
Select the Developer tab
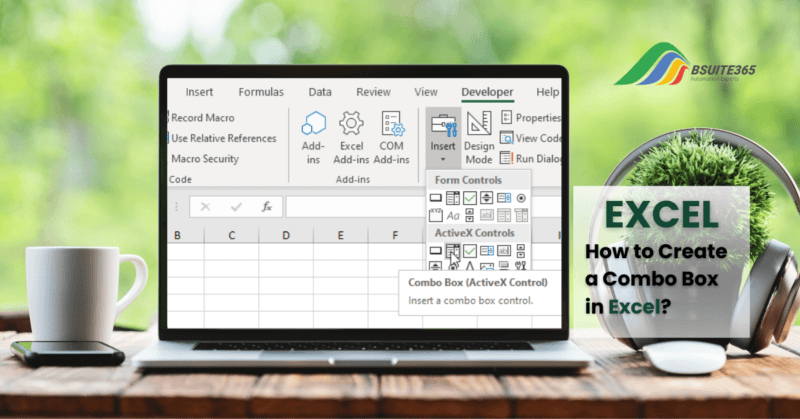pos(487,92)
